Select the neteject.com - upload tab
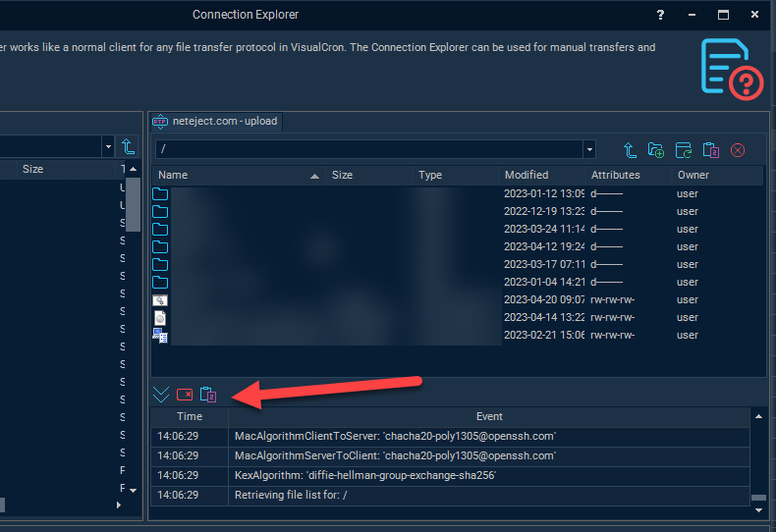 point(215,122)
